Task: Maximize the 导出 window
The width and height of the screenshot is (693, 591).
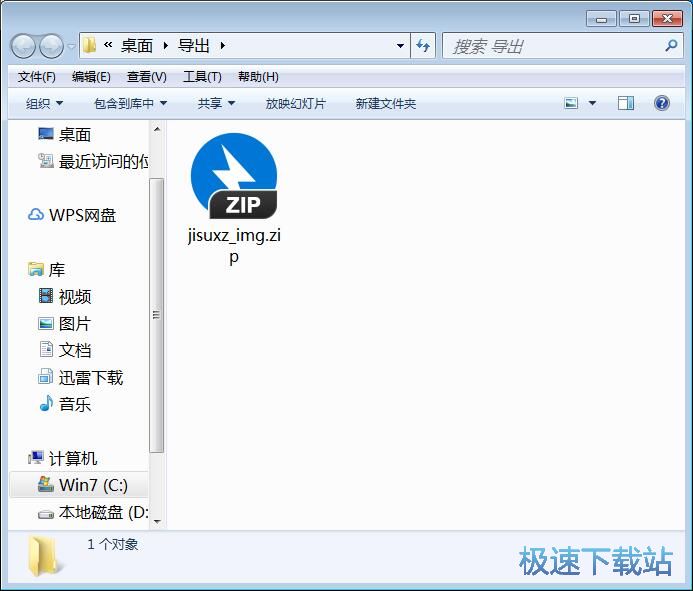Action: 634,19
